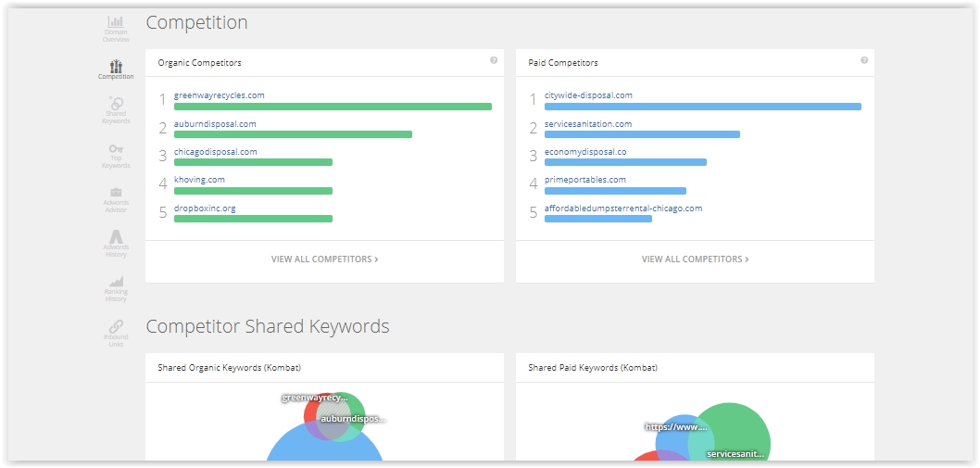Image resolution: width=980 pixels, height=468 pixels.
Task: Click green bar under greenwayrecycles.com
Action: coord(333,107)
